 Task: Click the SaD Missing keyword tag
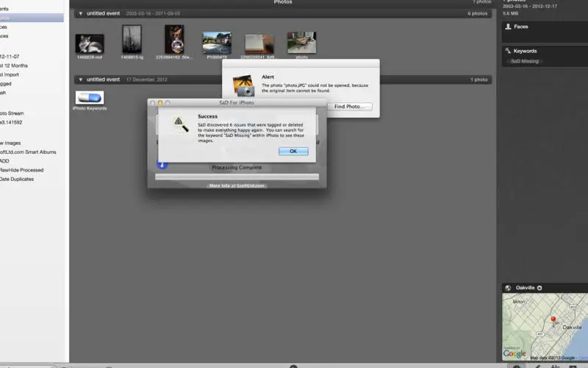525,61
